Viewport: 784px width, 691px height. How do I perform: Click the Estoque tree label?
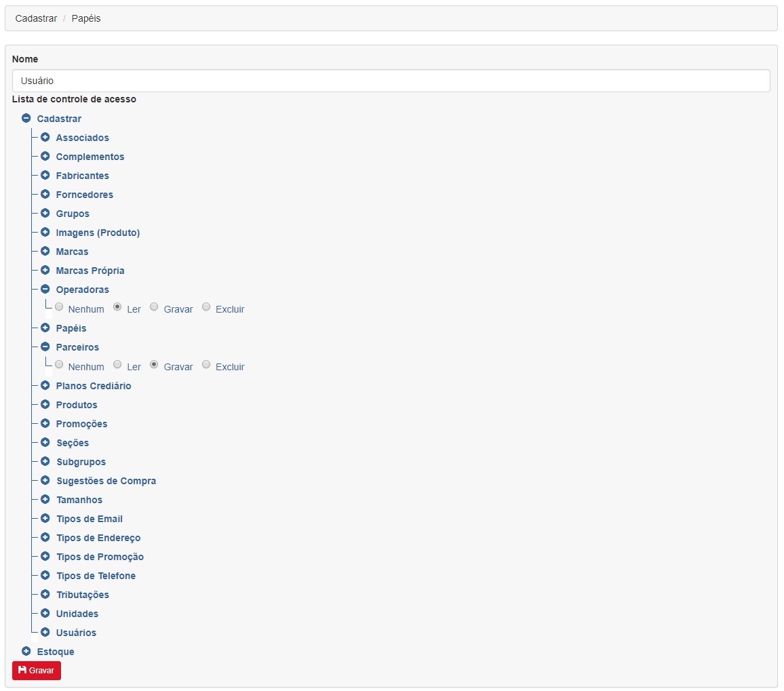point(56,652)
